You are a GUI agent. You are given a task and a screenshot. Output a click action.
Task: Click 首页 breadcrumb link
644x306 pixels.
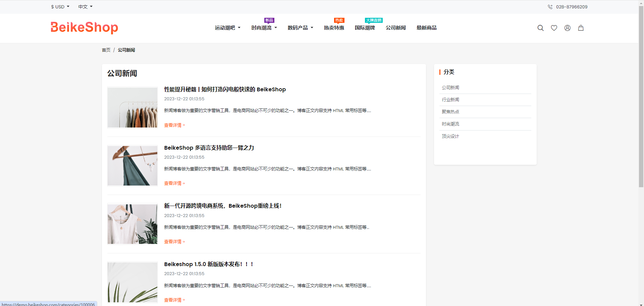106,50
